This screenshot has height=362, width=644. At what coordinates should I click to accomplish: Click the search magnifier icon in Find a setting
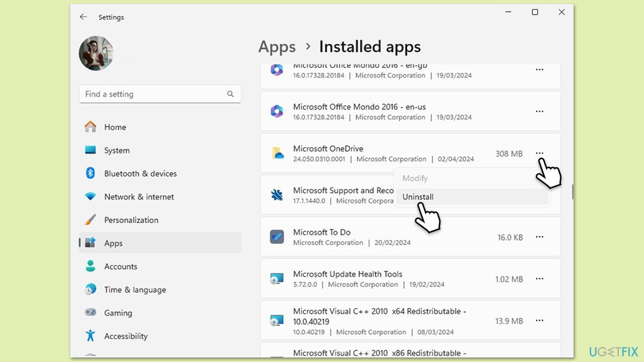point(230,94)
